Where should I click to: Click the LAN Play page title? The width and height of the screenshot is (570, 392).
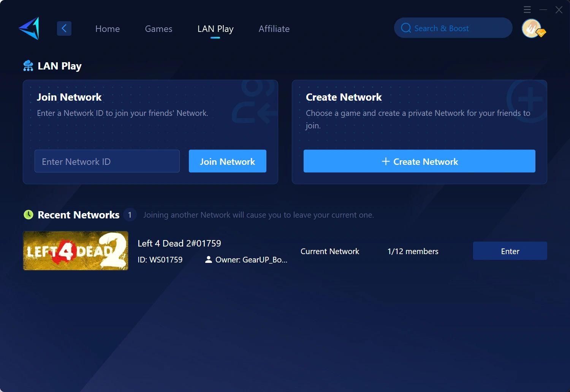60,66
